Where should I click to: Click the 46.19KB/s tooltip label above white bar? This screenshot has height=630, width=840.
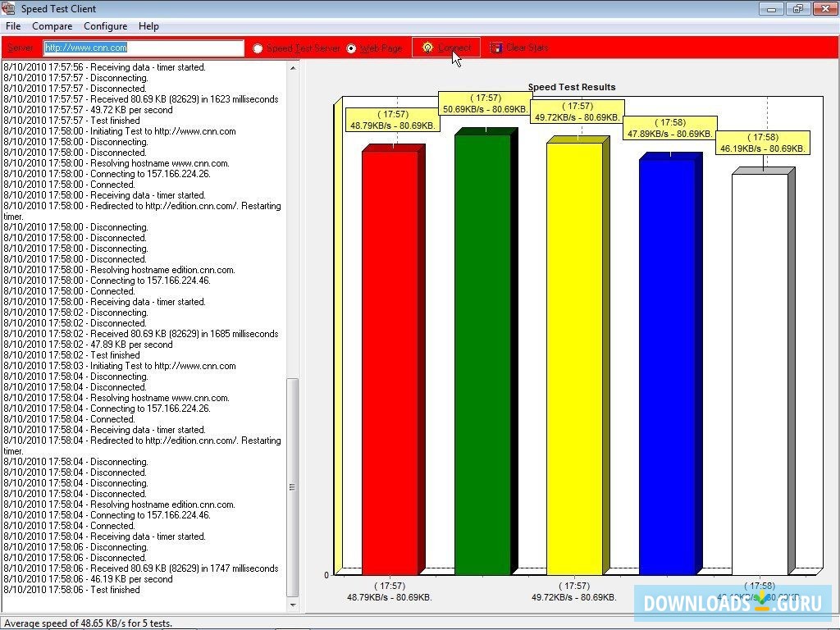click(762, 143)
